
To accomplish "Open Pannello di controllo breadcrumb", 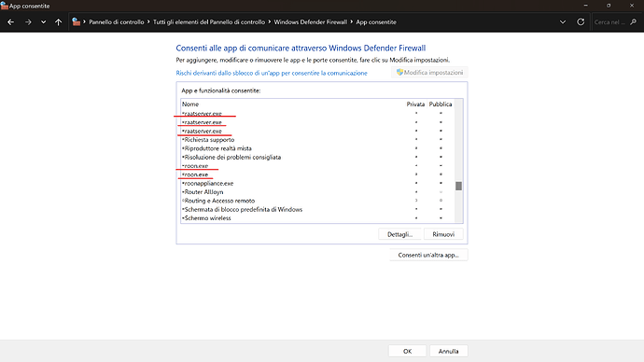I will (117, 22).
